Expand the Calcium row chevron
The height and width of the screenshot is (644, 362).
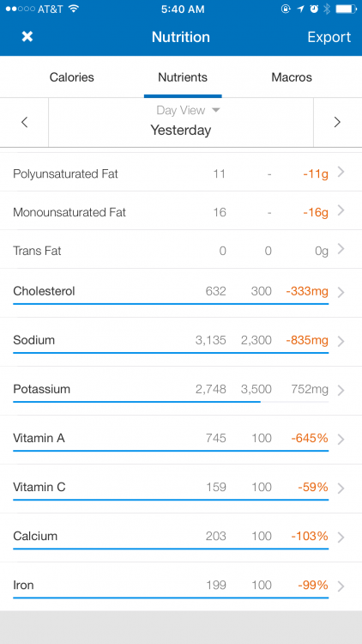pos(341,538)
